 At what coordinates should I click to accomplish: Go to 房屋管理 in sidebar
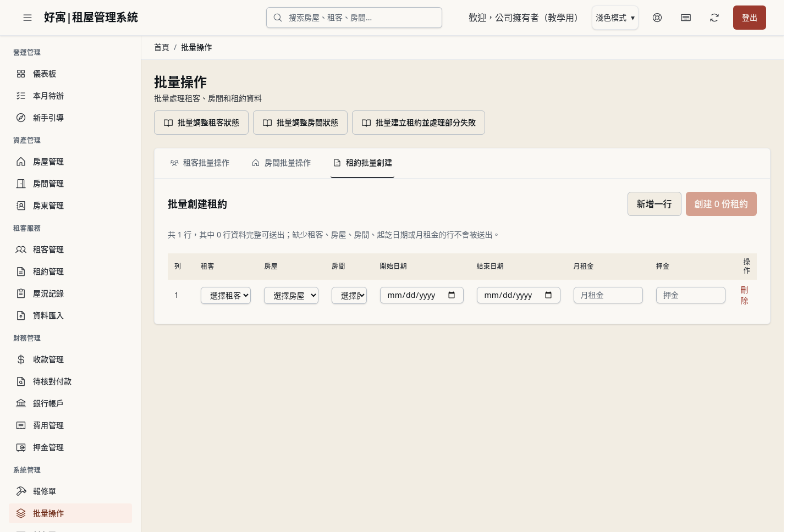[x=70, y=162]
